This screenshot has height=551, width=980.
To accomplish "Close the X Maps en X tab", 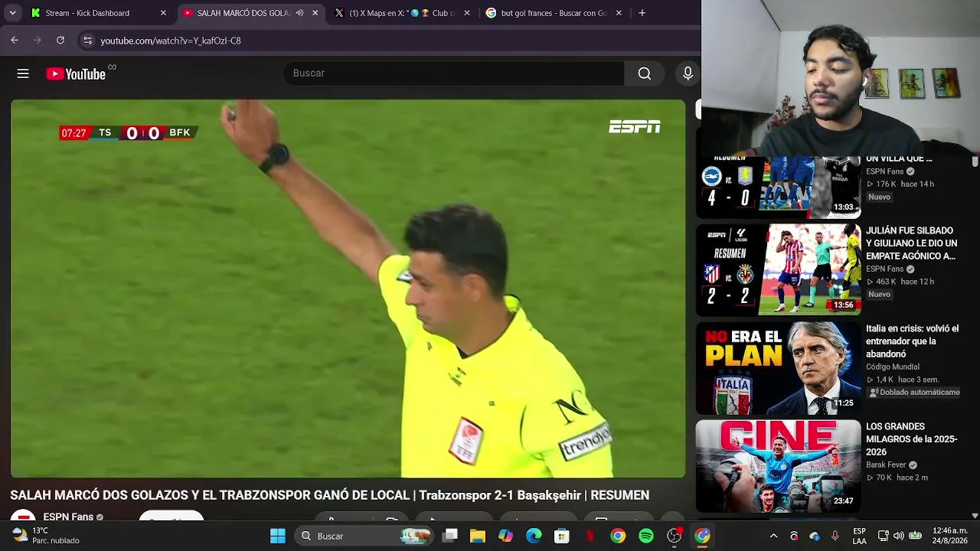I will [467, 13].
